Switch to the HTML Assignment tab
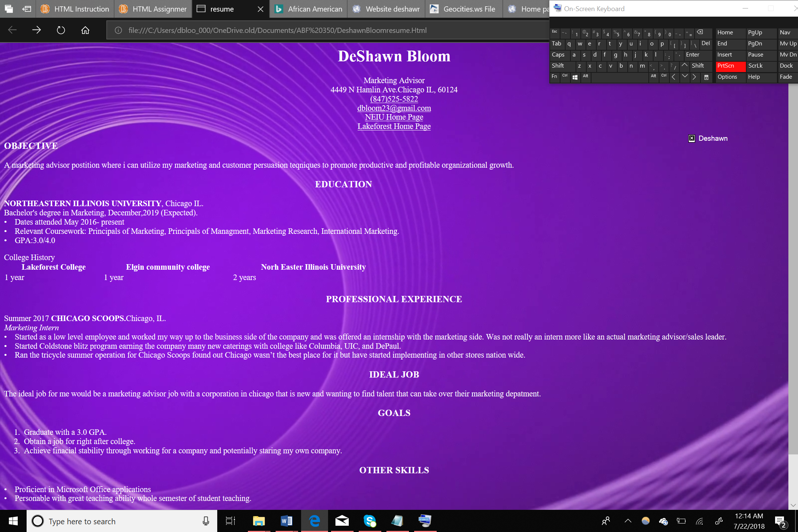Screen dimensions: 798x532 pos(153,9)
